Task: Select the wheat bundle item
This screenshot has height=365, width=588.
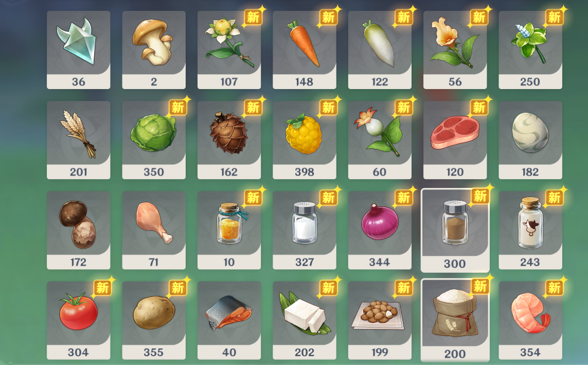Action: 78,140
